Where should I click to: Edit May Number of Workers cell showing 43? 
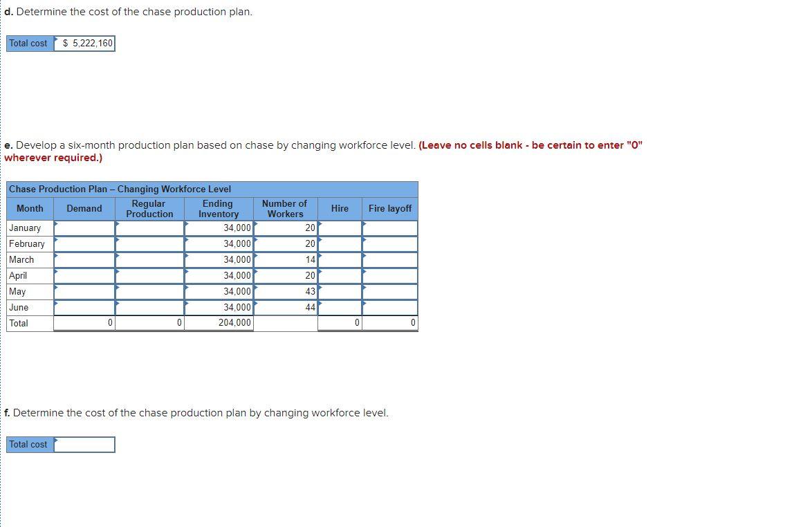pyautogui.click(x=286, y=292)
